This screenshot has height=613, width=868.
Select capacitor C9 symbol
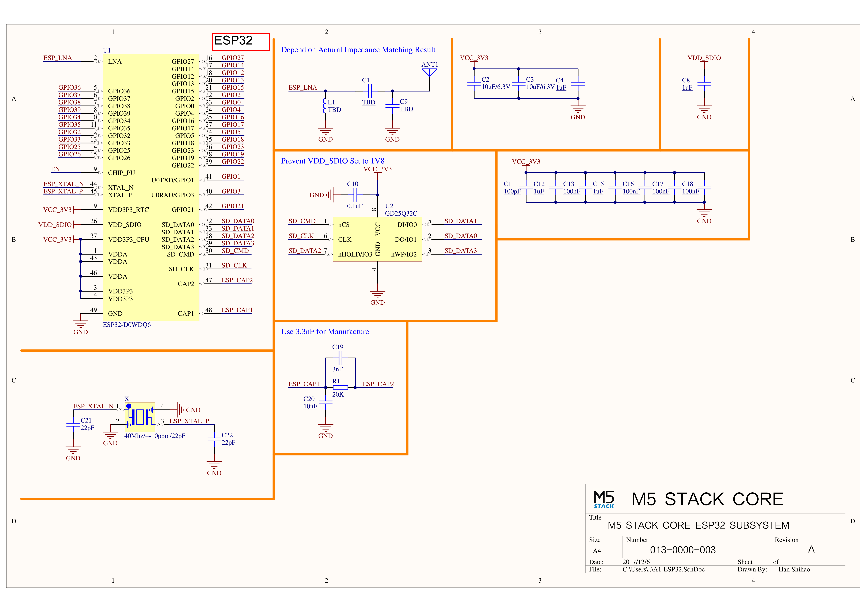click(x=392, y=105)
